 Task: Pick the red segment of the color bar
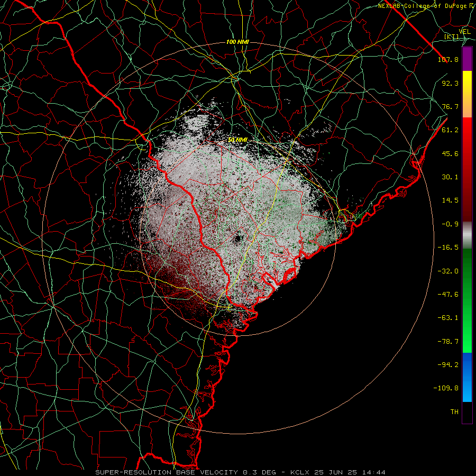[x=467, y=169]
